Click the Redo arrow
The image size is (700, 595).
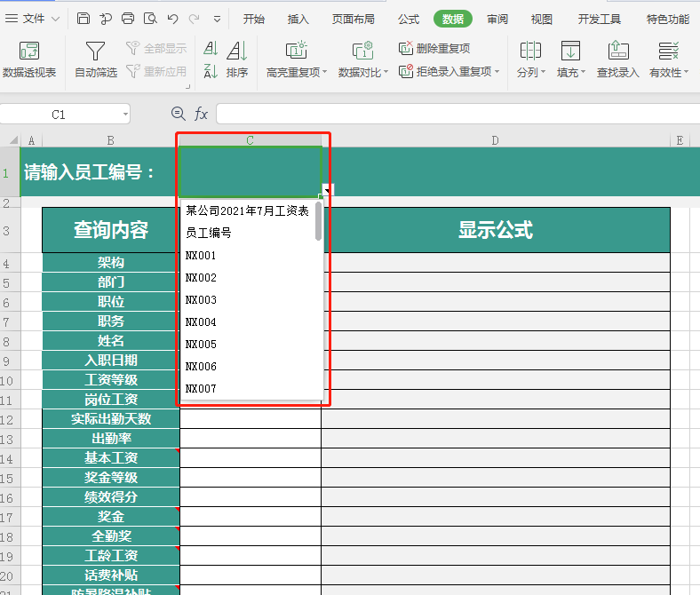click(194, 19)
